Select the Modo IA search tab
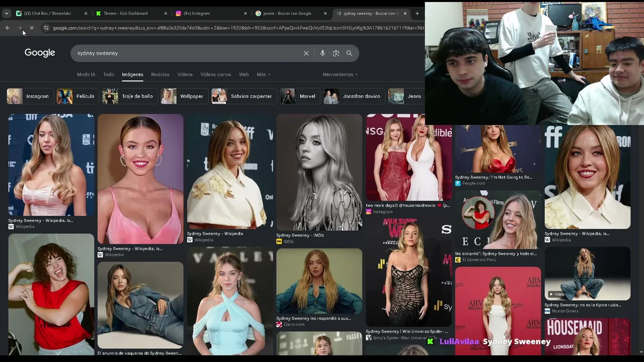 pos(86,74)
